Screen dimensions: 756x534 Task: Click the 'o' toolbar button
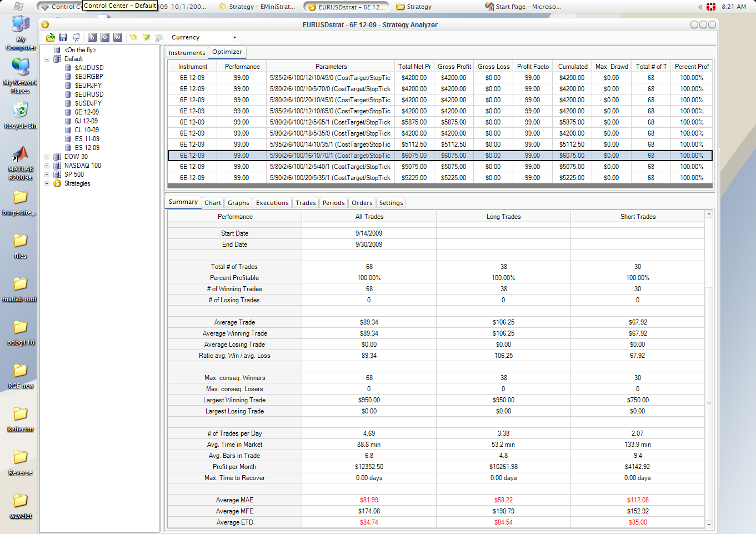pos(105,37)
